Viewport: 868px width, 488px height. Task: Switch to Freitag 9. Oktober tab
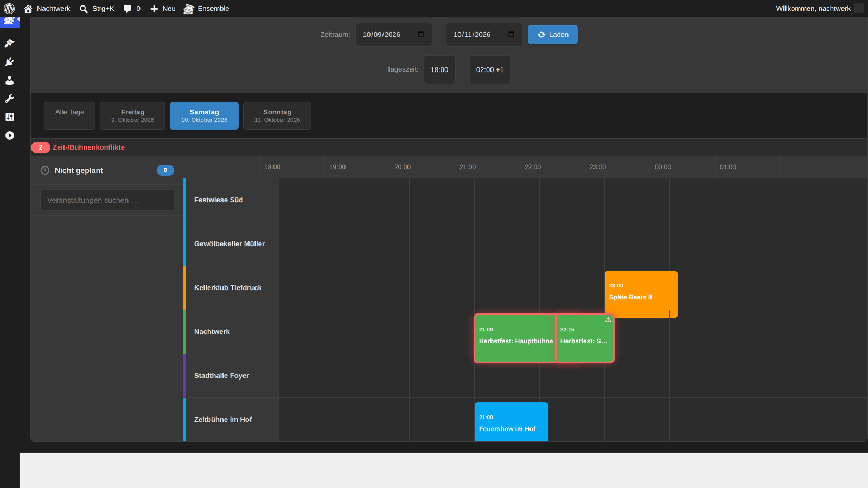[x=132, y=115]
